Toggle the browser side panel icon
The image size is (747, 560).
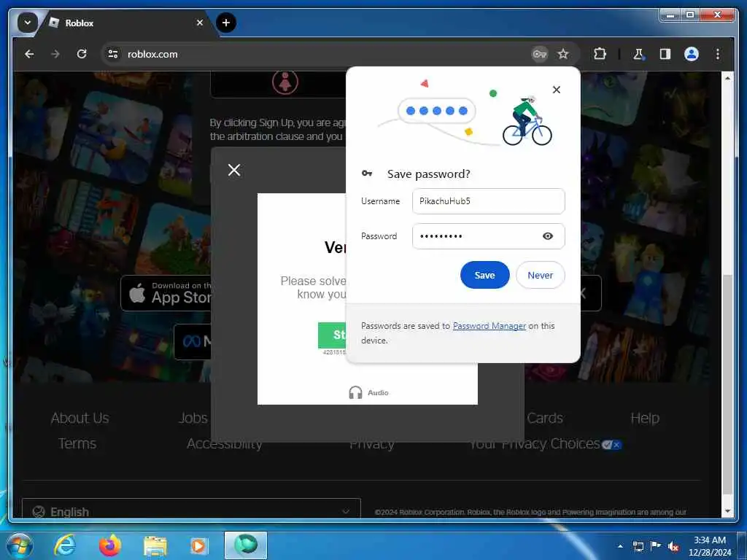click(665, 54)
